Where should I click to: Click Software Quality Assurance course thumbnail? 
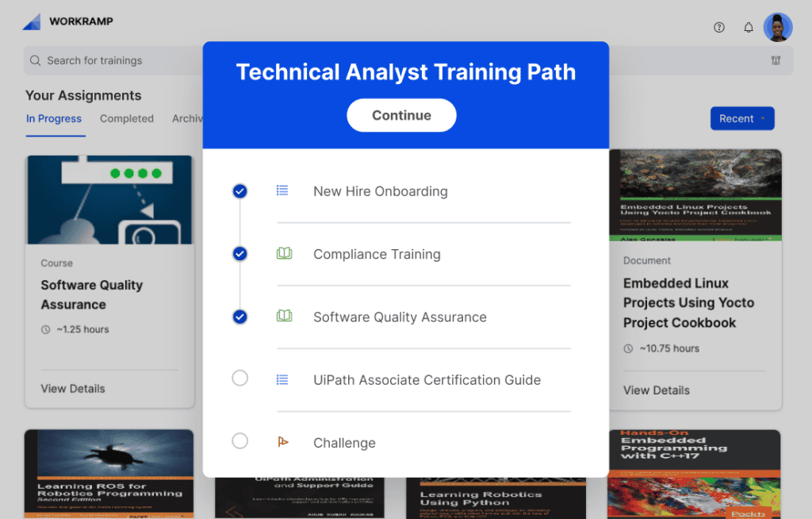click(109, 200)
